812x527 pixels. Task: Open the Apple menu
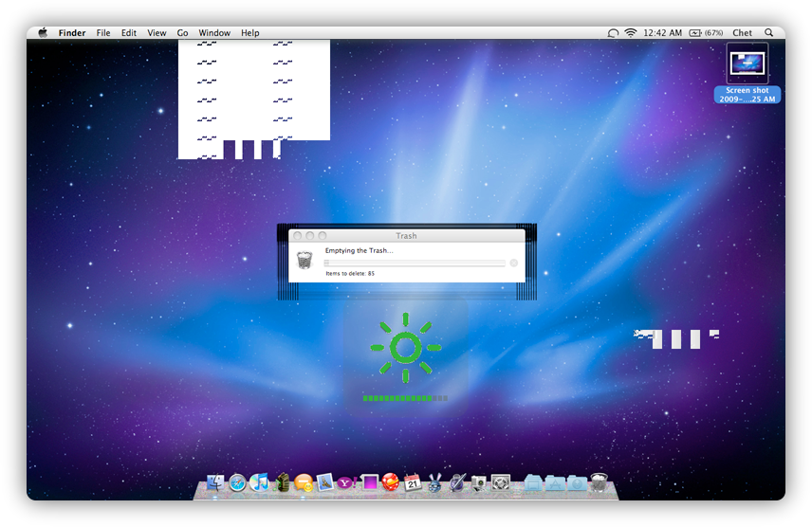(43, 32)
